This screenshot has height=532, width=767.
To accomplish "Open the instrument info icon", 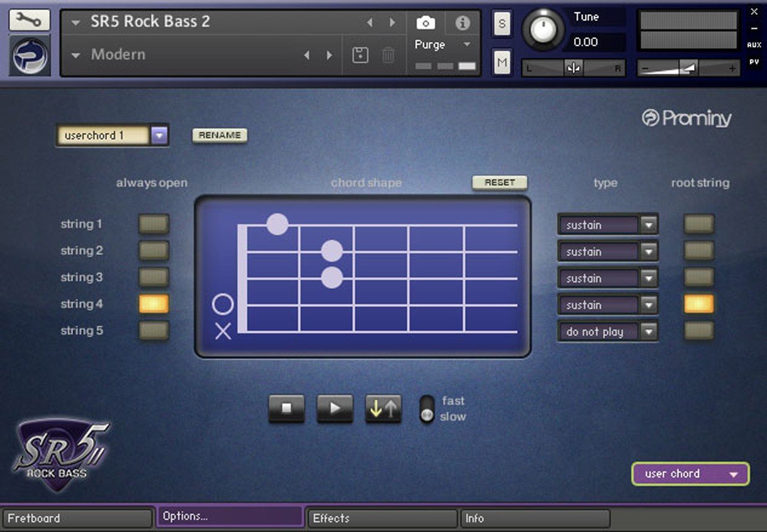I will click(x=462, y=23).
